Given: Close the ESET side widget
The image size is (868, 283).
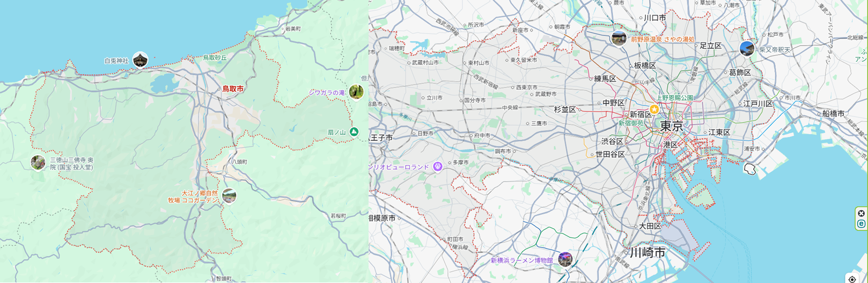Looking at the screenshot, I should coord(862,213).
